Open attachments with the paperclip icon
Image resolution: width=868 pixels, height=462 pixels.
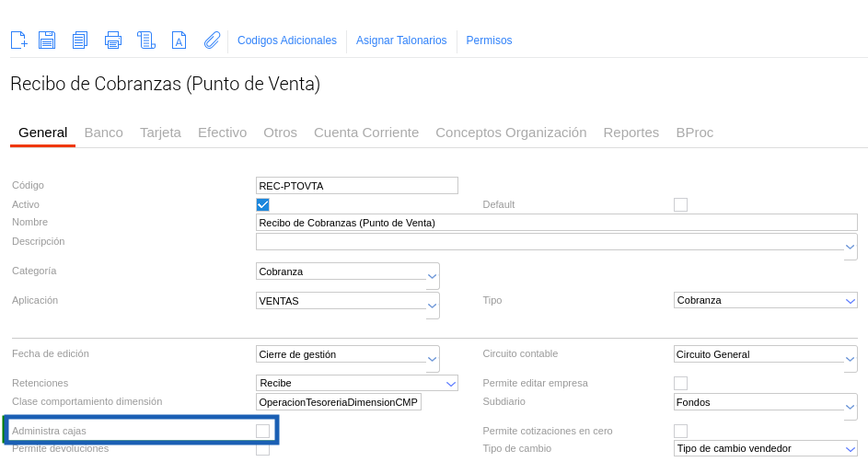[x=212, y=40]
